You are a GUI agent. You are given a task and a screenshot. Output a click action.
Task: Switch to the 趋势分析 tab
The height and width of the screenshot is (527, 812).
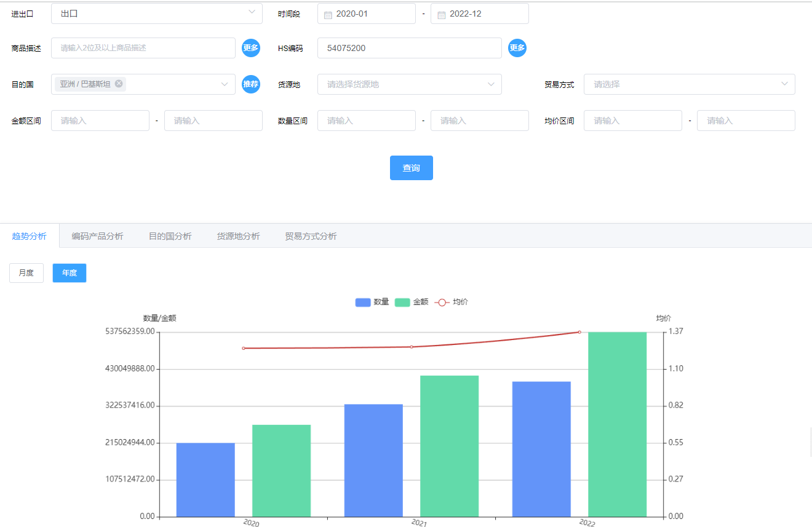pyautogui.click(x=30, y=236)
